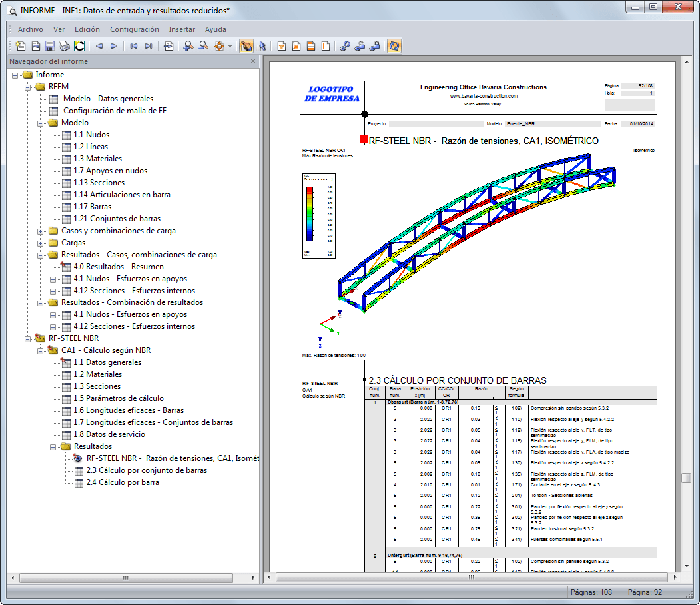Expand the Cargas folder node
Viewport: 700px width, 605px height.
41,243
